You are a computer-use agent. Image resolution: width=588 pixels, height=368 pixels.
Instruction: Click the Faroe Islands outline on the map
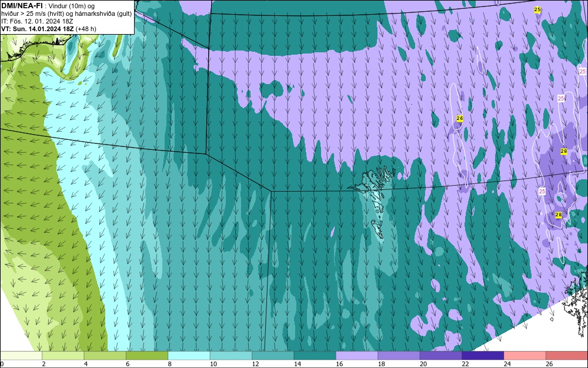tap(372, 202)
